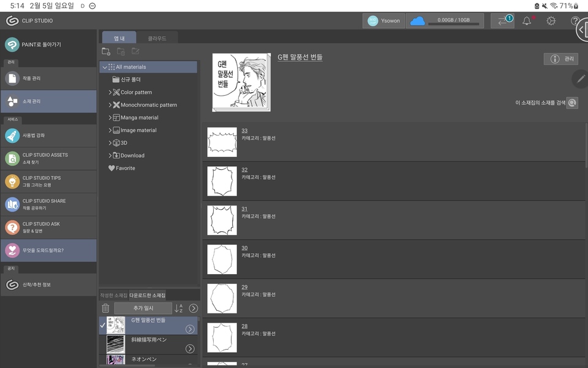Delete selected material catalog with trash icon
The height and width of the screenshot is (368, 588).
coord(105,309)
